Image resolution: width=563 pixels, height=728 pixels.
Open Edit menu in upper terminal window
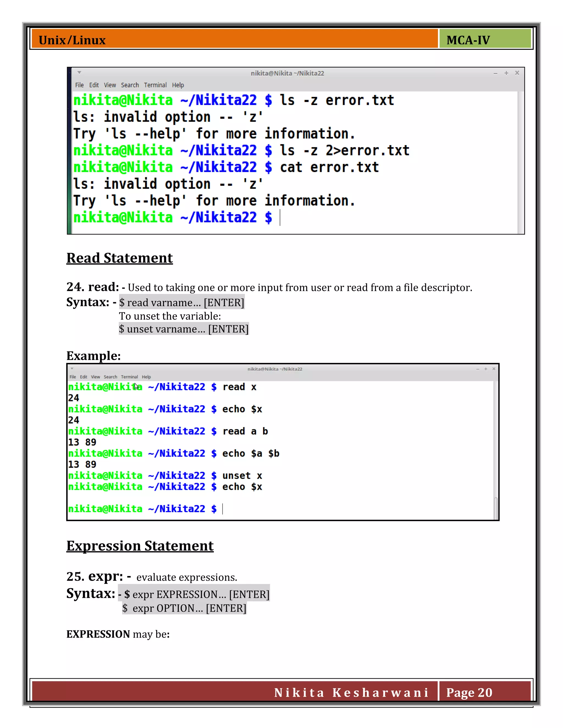[94, 85]
